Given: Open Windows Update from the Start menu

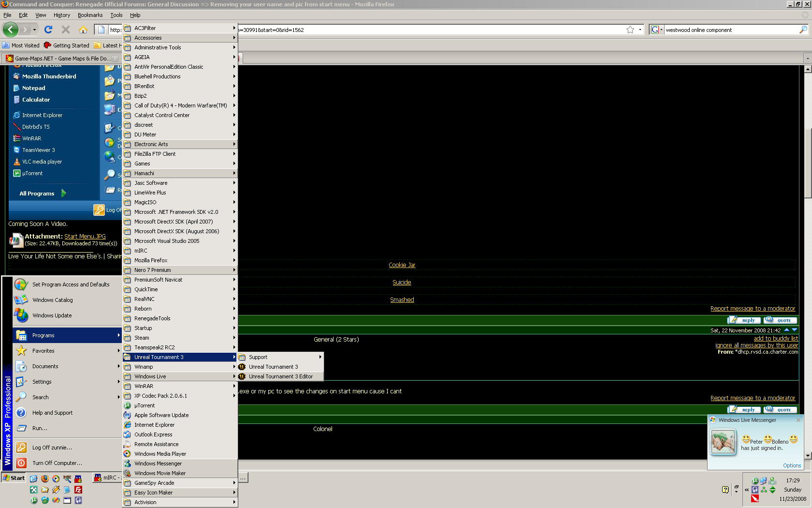Looking at the screenshot, I should click(52, 315).
